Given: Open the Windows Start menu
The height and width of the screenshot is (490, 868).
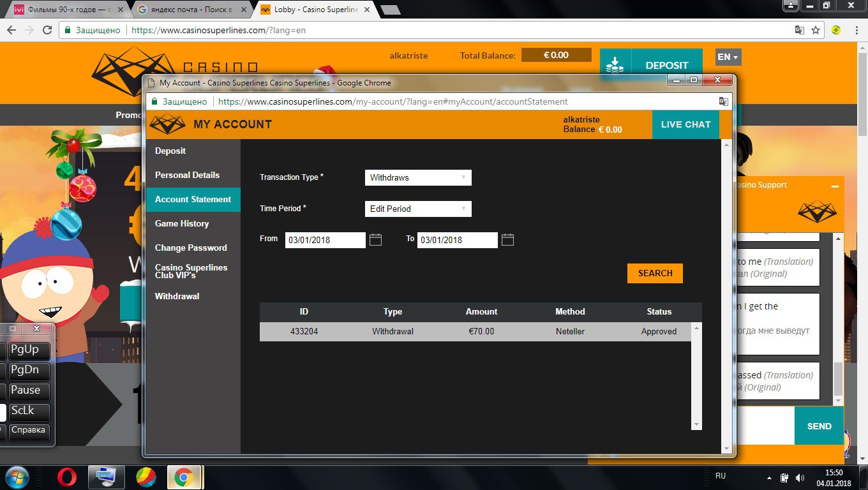Looking at the screenshot, I should click(17, 477).
